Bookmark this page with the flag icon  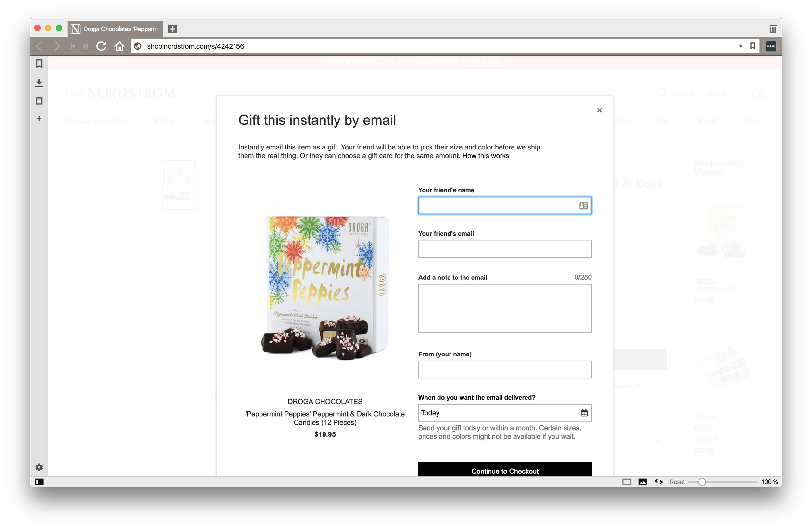point(752,46)
